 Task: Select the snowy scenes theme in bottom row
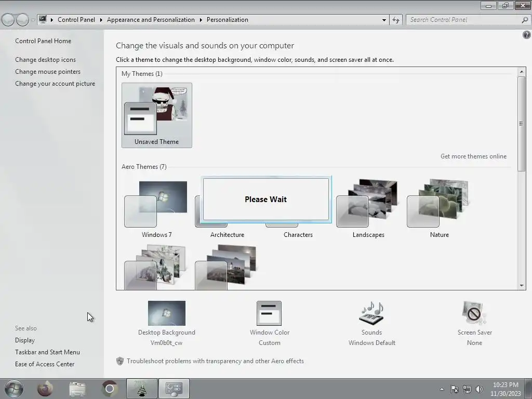[155, 268]
